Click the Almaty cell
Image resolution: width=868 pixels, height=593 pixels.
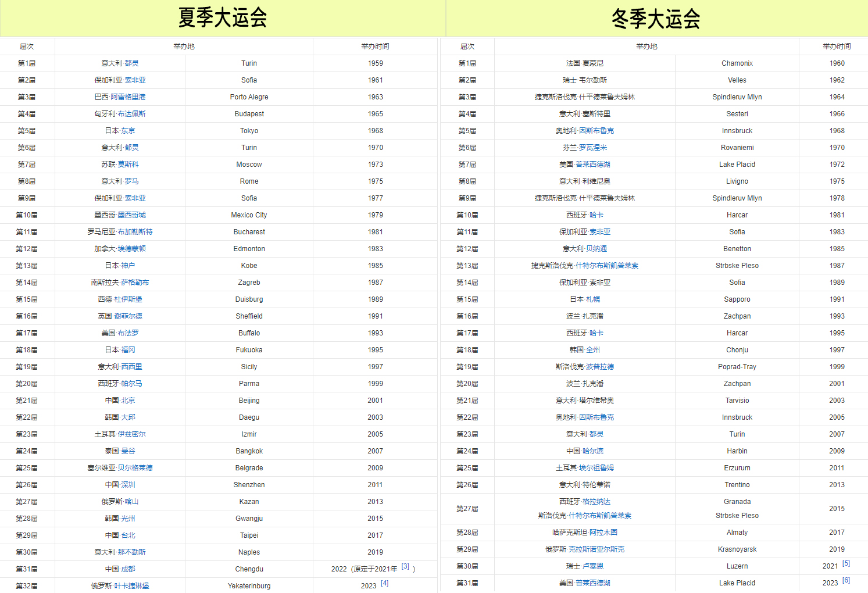737,533
